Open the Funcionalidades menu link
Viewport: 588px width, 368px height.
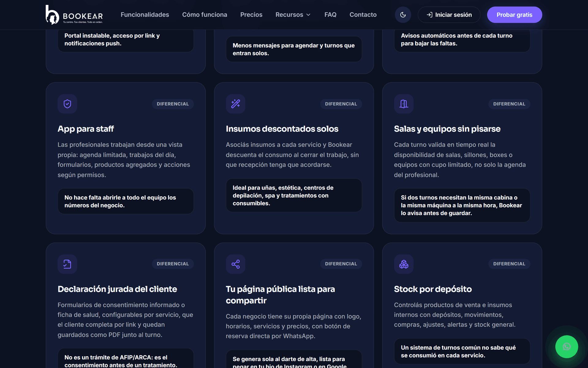145,15
